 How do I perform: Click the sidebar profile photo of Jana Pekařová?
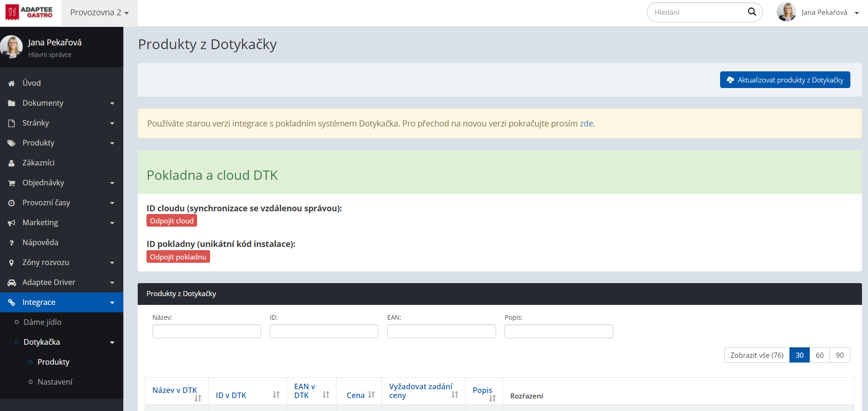pyautogui.click(x=12, y=47)
